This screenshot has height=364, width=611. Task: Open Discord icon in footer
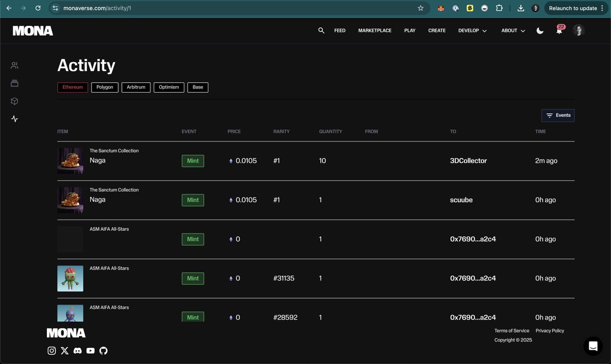click(77, 350)
